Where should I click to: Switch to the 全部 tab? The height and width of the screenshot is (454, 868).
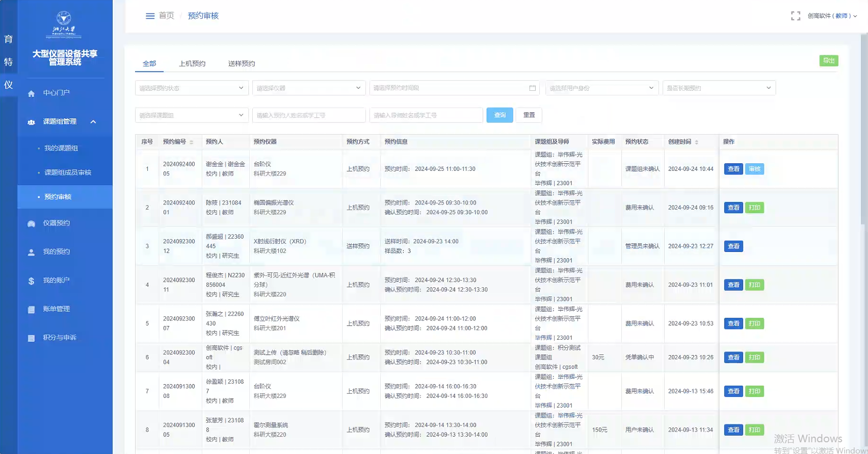[149, 63]
